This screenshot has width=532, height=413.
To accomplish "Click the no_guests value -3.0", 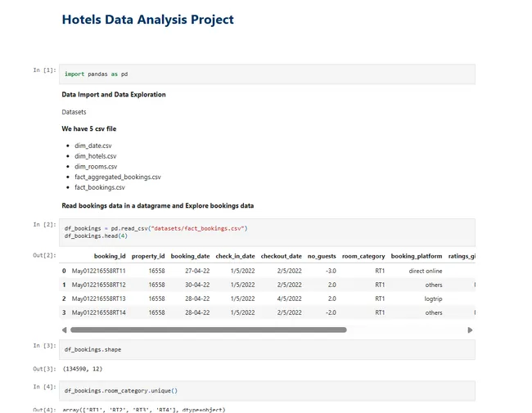I will pos(331,271).
